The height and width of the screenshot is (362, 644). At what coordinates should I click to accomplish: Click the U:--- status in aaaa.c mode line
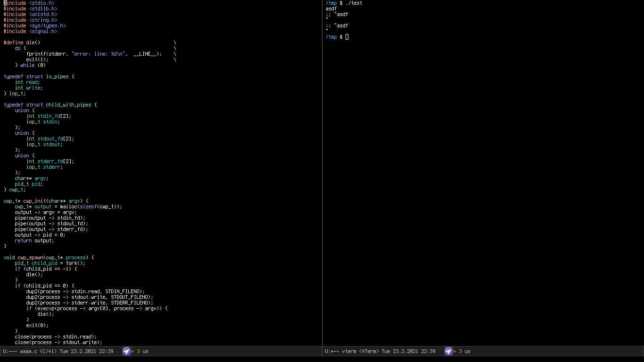click(x=10, y=352)
